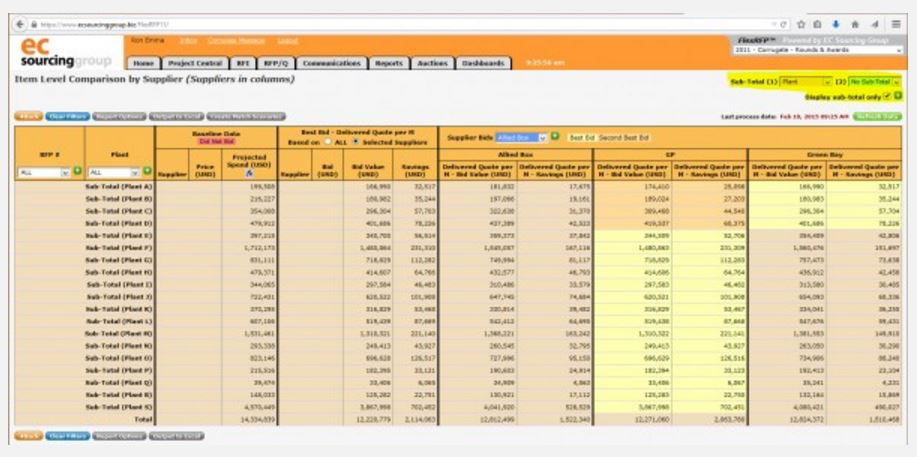
Task: Go to browser home page icon
Action: (x=854, y=25)
